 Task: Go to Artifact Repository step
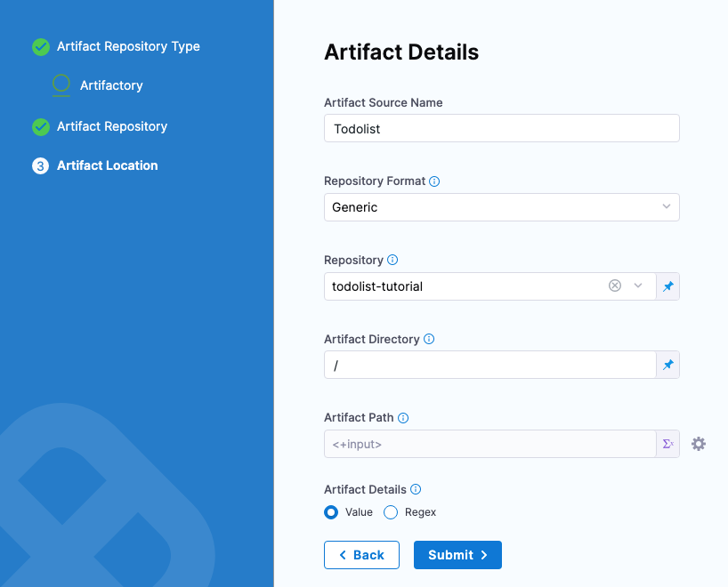[x=112, y=126]
